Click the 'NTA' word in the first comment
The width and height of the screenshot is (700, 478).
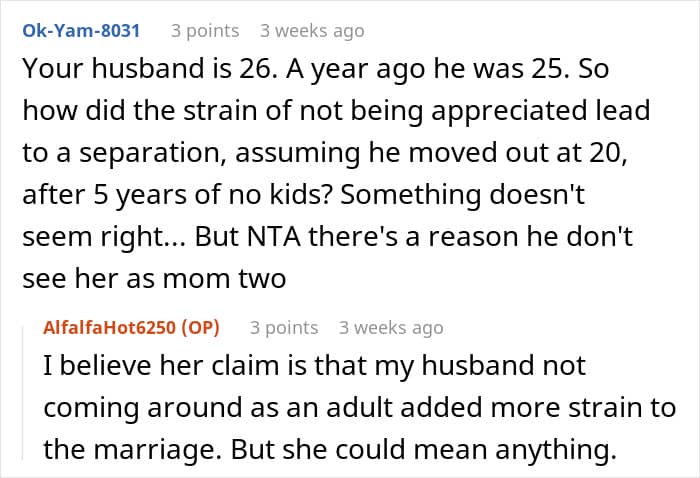[x=274, y=237]
